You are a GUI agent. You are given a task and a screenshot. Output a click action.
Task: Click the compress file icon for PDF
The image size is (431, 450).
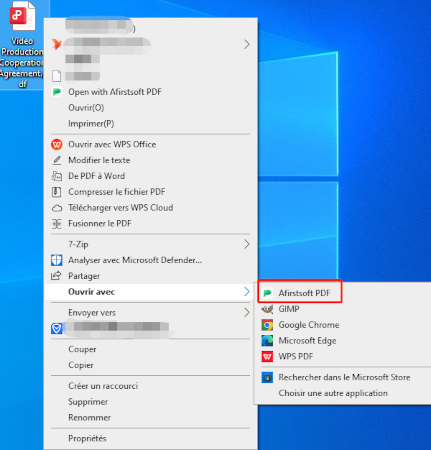pos(57,192)
